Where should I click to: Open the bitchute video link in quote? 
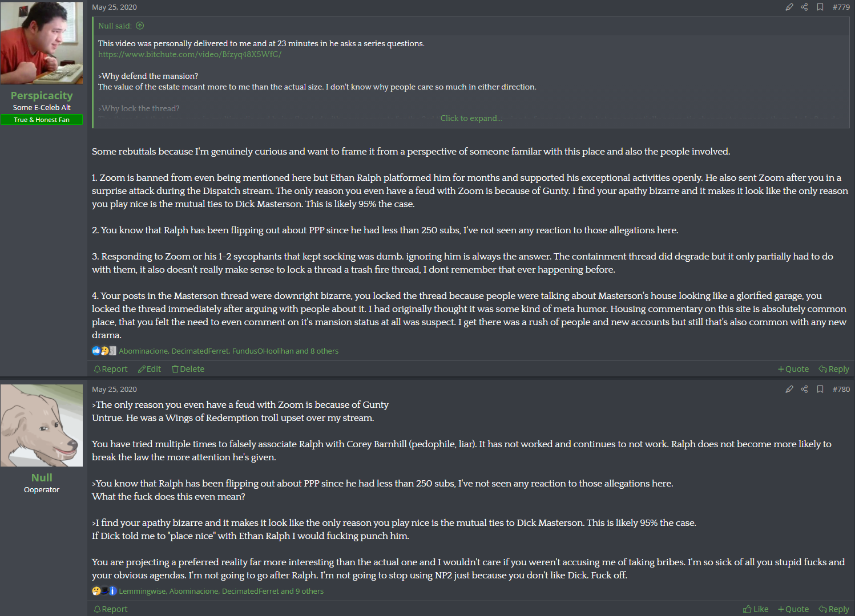[x=189, y=54]
